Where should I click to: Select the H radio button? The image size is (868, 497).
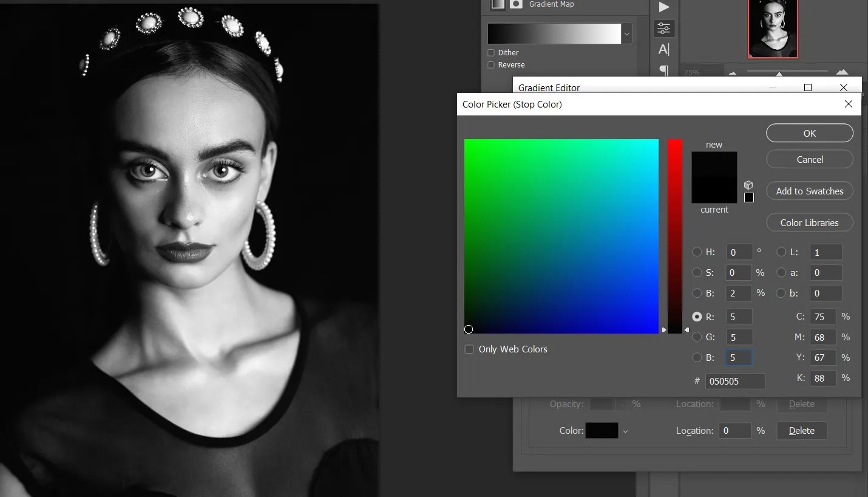coord(697,252)
